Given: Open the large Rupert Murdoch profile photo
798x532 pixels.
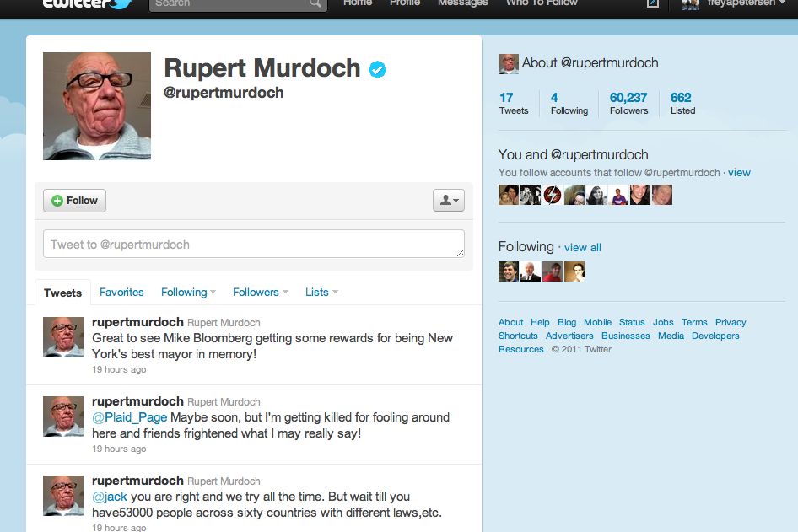Looking at the screenshot, I should (97, 105).
